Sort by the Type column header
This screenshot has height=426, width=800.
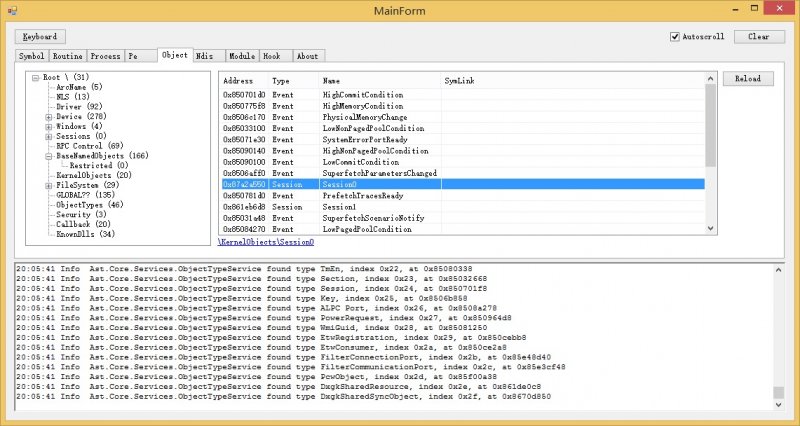293,81
